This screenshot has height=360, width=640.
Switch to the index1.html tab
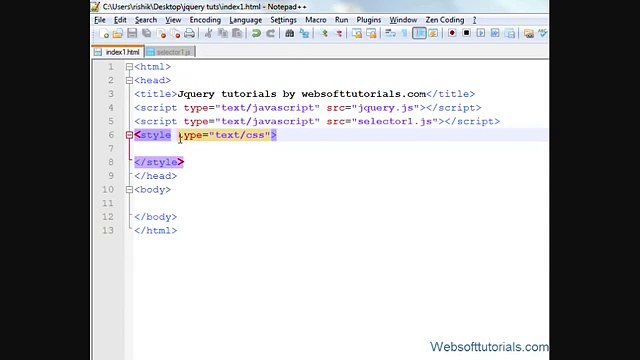tap(118, 52)
